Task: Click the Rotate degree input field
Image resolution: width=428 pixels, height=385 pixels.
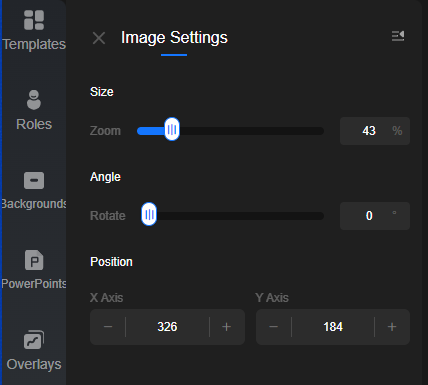Action: [375, 216]
